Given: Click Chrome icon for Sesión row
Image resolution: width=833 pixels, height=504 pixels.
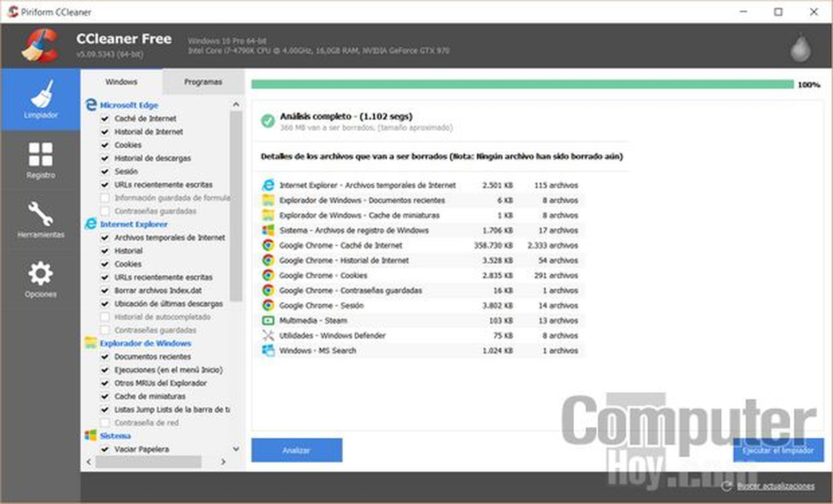Looking at the screenshot, I should click(268, 305).
